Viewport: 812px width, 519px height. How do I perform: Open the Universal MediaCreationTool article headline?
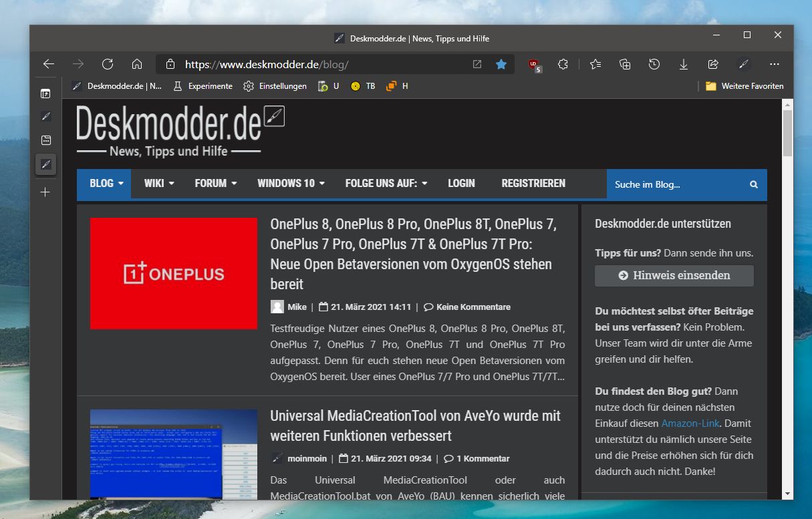pyautogui.click(x=415, y=425)
